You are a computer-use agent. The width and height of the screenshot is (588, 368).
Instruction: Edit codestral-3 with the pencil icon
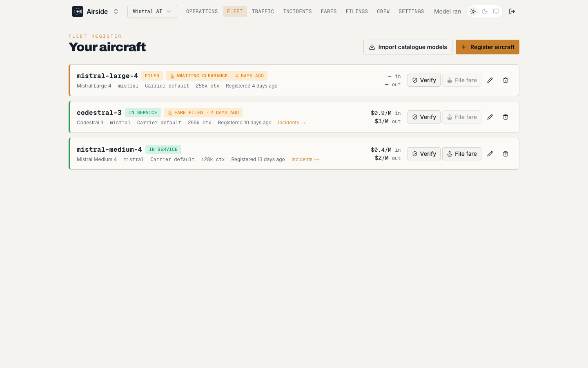490,117
